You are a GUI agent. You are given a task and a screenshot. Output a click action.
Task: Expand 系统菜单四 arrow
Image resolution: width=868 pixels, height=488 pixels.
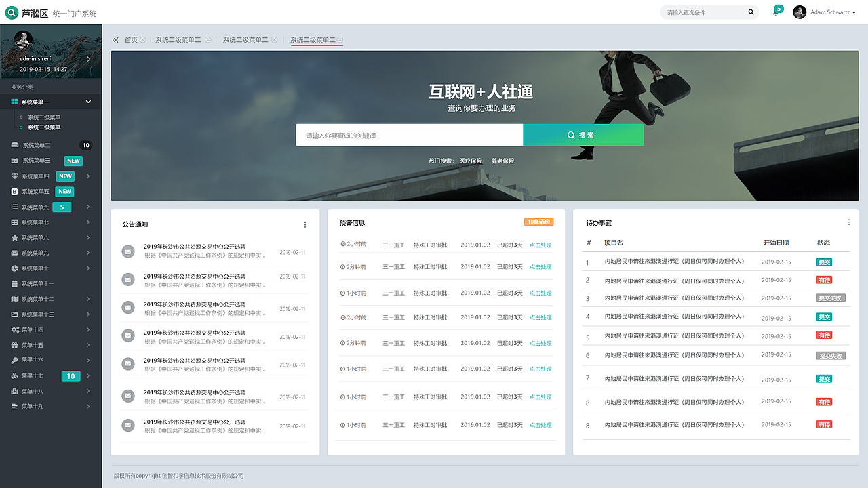88,176
